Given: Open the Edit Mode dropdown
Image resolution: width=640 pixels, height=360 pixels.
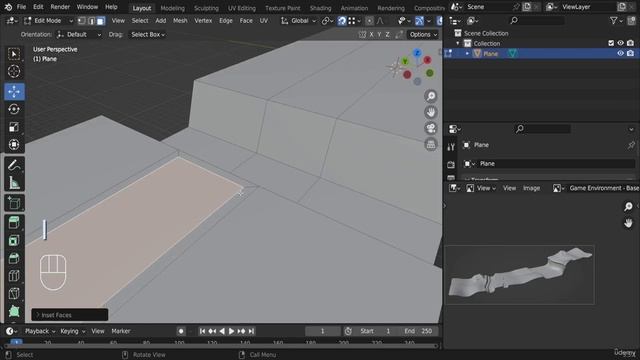Looking at the screenshot, I should coord(48,21).
